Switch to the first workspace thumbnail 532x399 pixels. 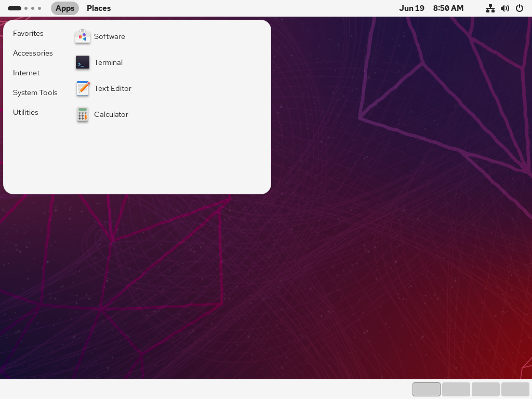(x=427, y=389)
